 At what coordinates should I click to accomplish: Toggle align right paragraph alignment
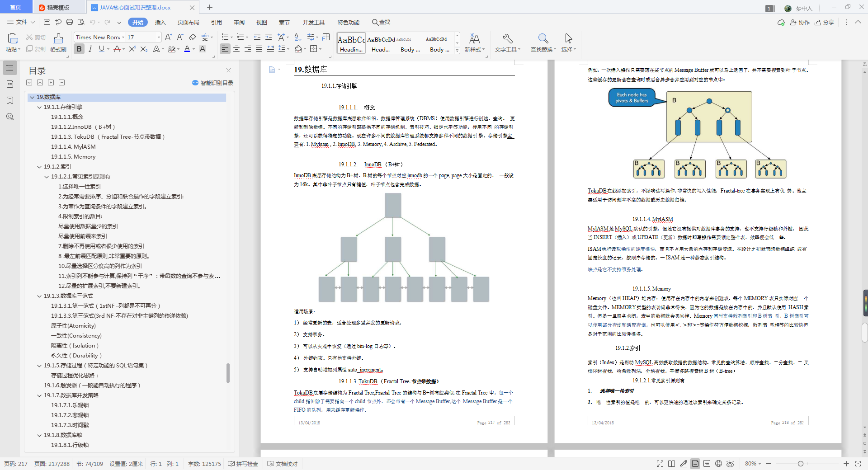click(248, 49)
